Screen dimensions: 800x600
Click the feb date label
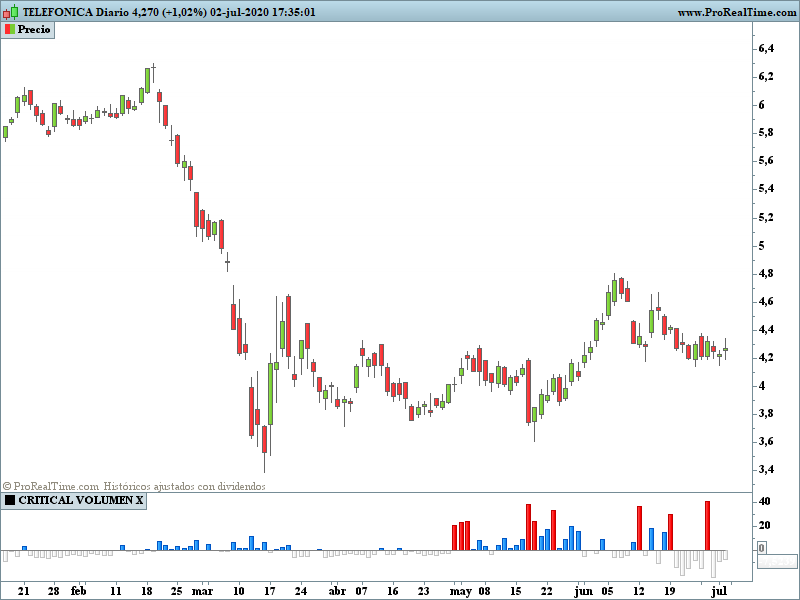pyautogui.click(x=78, y=591)
